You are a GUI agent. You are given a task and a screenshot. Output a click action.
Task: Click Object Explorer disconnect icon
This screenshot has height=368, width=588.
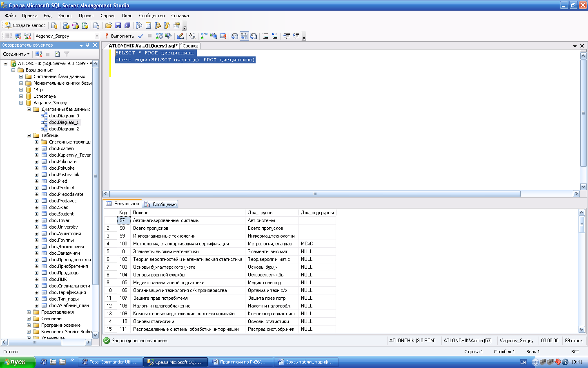tap(38, 54)
